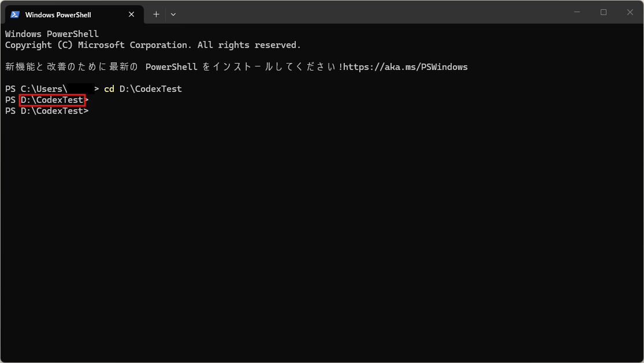
Task: Expand the new tab profile dropdown chevron
Action: [173, 14]
